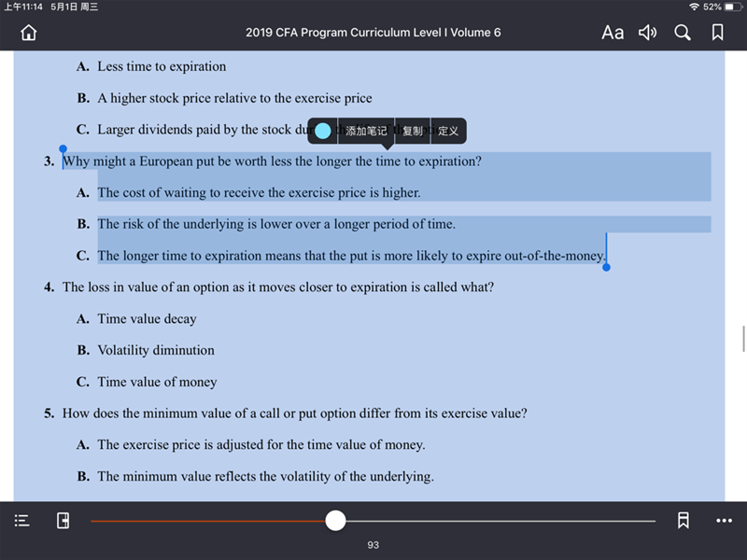Screen dimensions: 747x560
Task: Choose 定义 to define the selection
Action: point(448,131)
